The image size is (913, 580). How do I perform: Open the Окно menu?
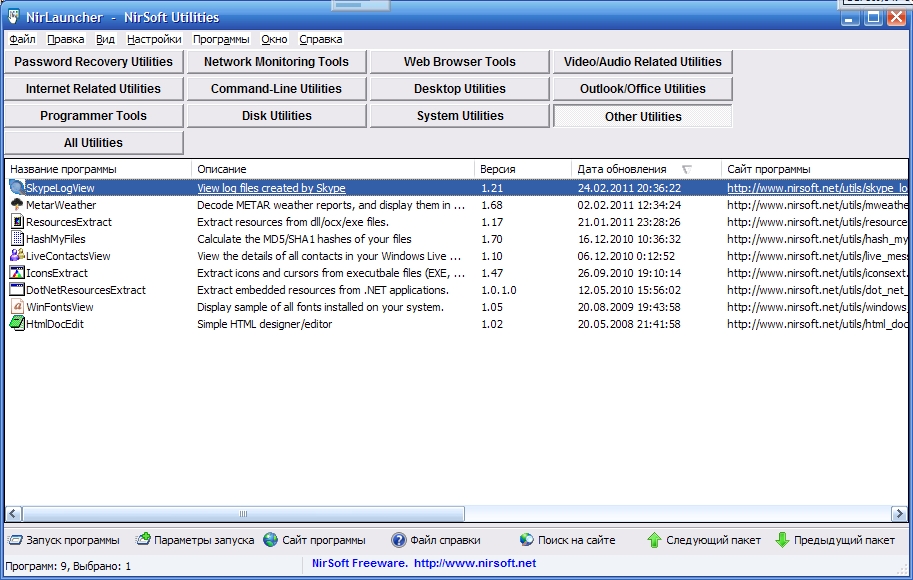(274, 39)
